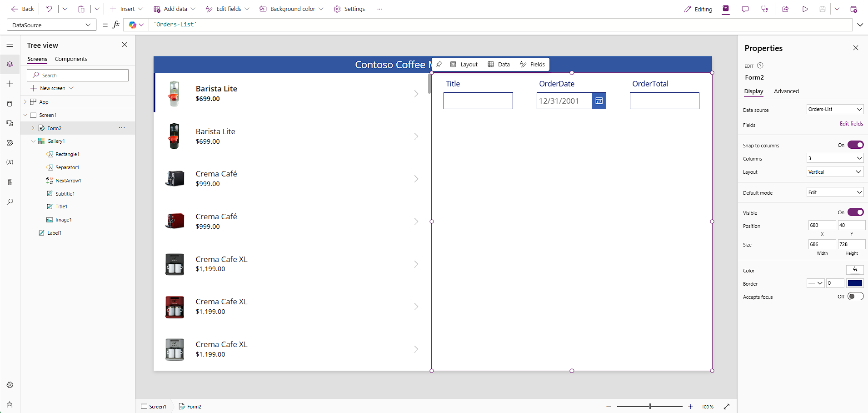Click the Position X input field
Viewport: 868px width, 413px height.
pyautogui.click(x=822, y=225)
